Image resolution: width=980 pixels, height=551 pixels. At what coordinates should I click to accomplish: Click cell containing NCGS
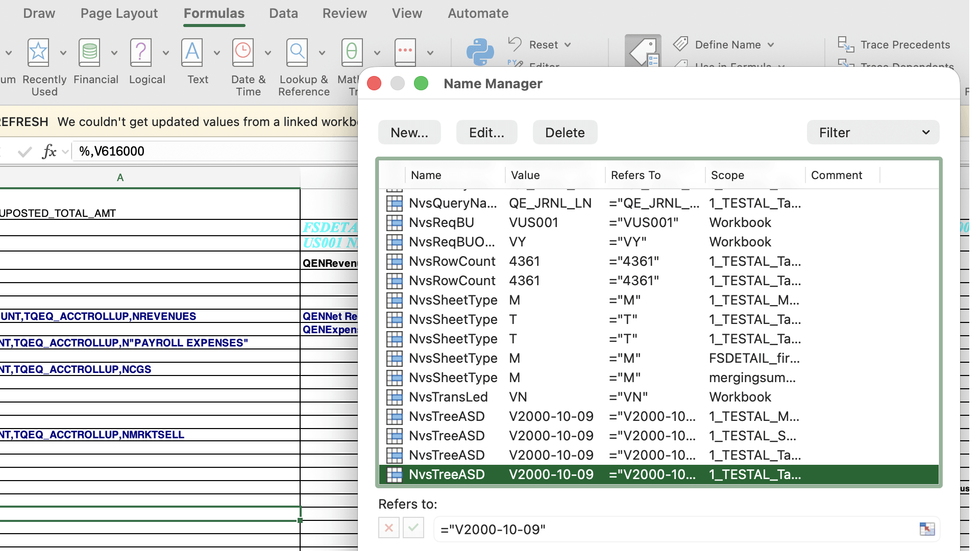point(150,369)
